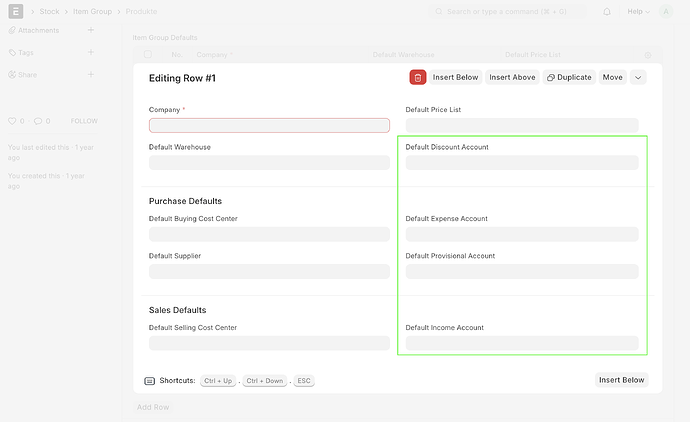Focus the Default Income Account field
Screen dimensions: 690x422
pyautogui.click(x=522, y=343)
